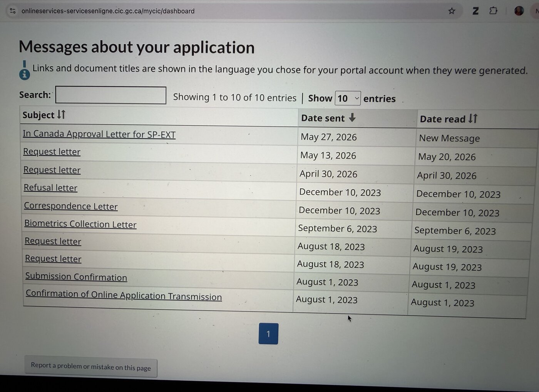This screenshot has width=539, height=392.
Task: Click the blue information icon
Action: pyautogui.click(x=24, y=73)
